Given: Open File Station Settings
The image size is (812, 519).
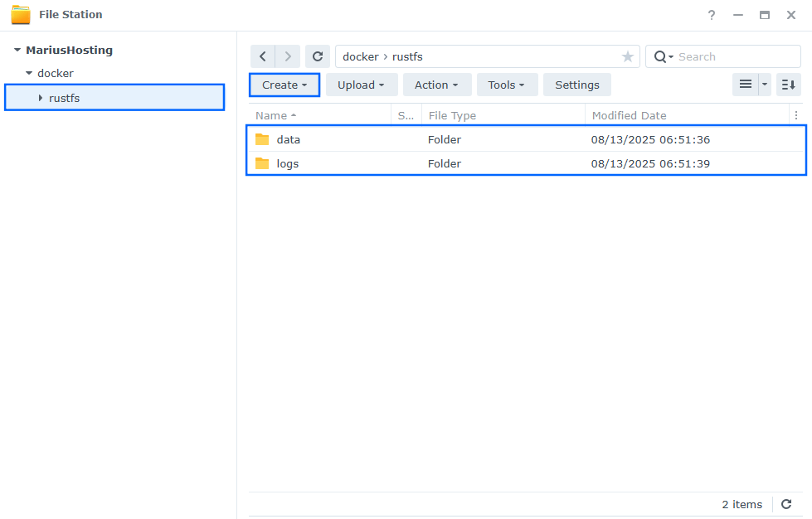Looking at the screenshot, I should pos(577,85).
